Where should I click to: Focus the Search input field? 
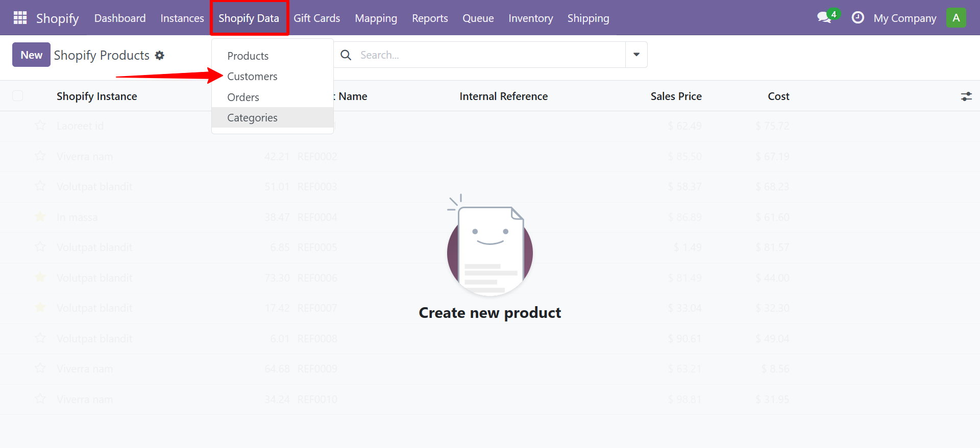490,55
